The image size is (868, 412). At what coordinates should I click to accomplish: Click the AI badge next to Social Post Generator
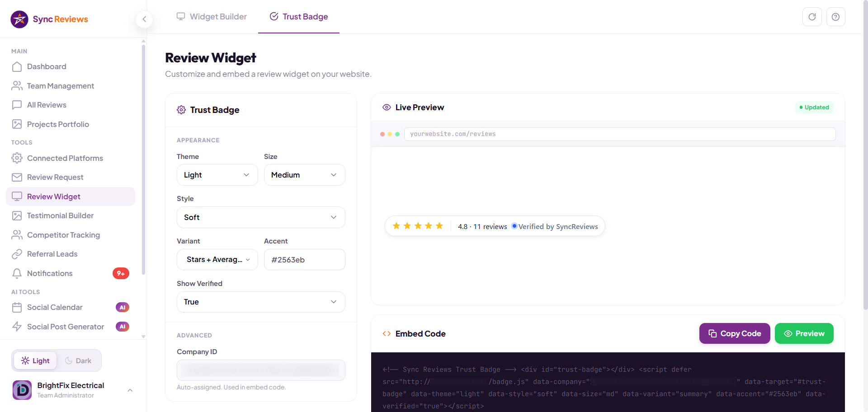(x=123, y=327)
